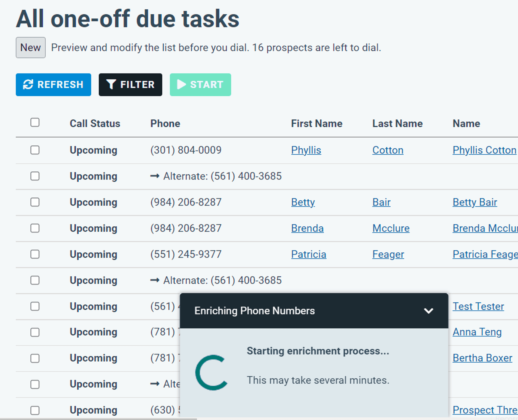
Task: Sort by the Phone column header
Action: click(165, 124)
